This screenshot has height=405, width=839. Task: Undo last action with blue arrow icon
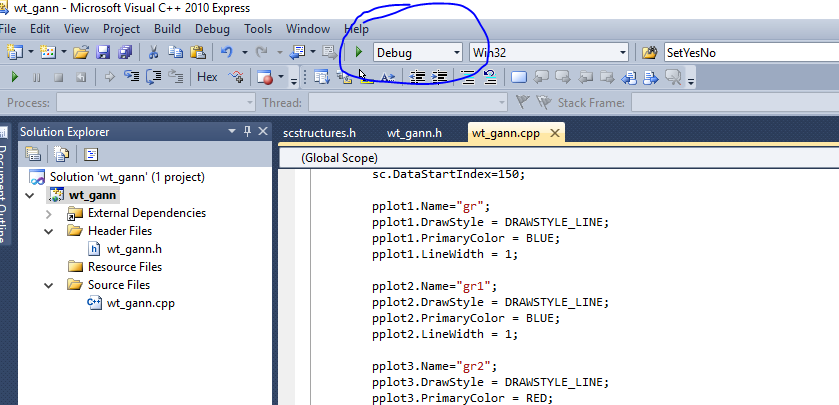tap(227, 52)
